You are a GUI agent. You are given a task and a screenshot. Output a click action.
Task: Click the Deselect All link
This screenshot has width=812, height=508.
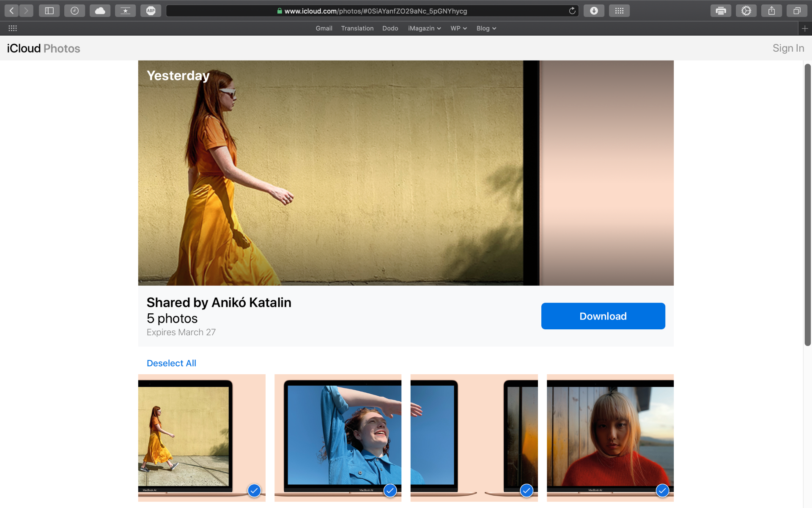[x=171, y=363]
